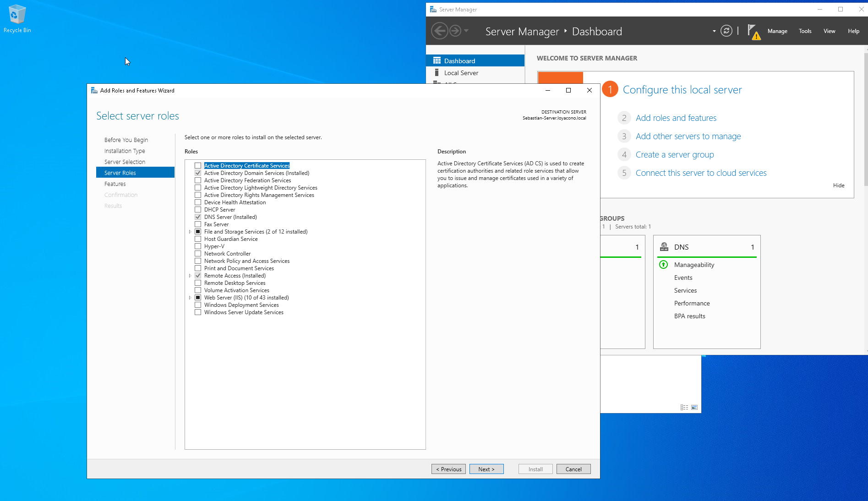This screenshot has width=868, height=501.
Task: Select Network Controller role row
Action: coord(227,254)
